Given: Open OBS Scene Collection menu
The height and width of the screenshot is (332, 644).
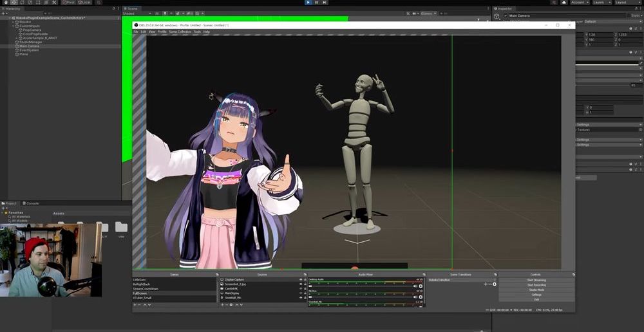Looking at the screenshot, I should 180,32.
